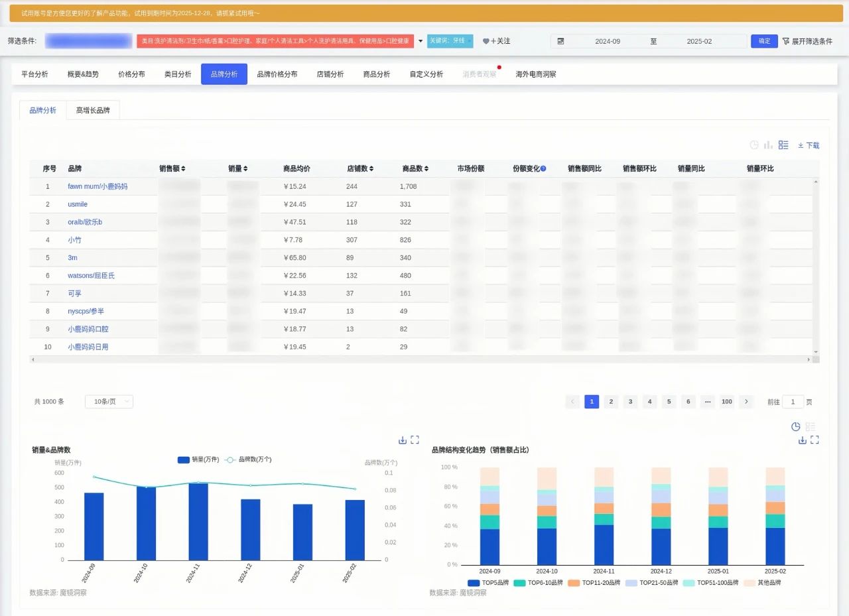This screenshot has width=849, height=616.
Task: Switch to 商品分析 tab
Action: point(377,74)
